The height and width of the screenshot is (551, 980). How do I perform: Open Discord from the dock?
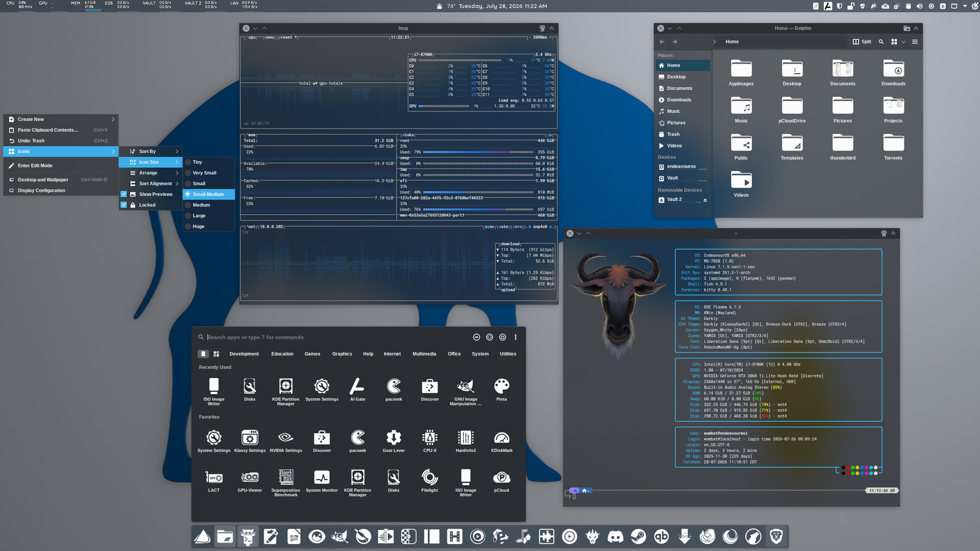pos(615,537)
